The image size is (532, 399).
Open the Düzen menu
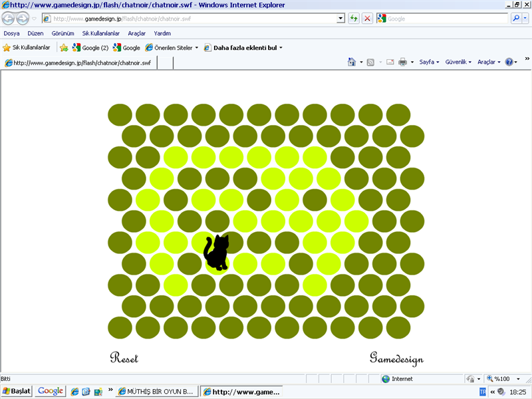pyautogui.click(x=35, y=33)
